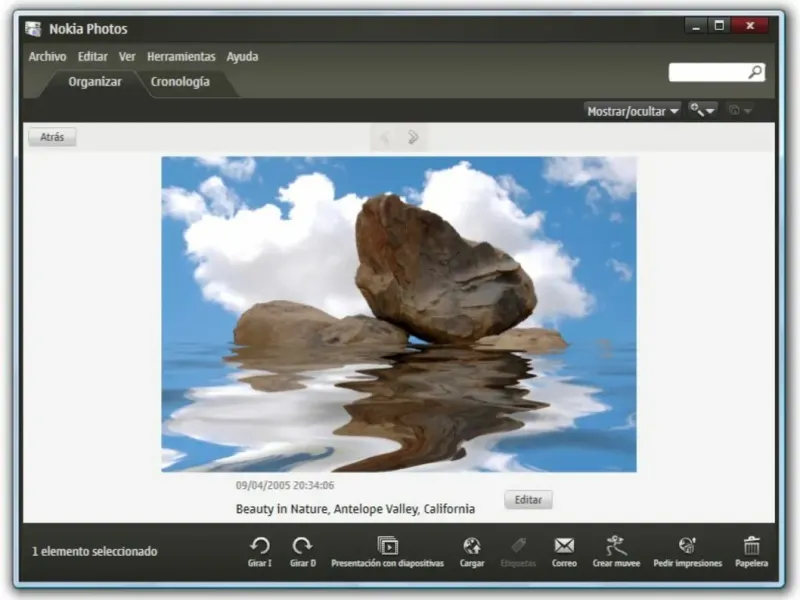Click the 1 elemento seleccionado status text
The height and width of the screenshot is (600, 800).
pos(95,551)
